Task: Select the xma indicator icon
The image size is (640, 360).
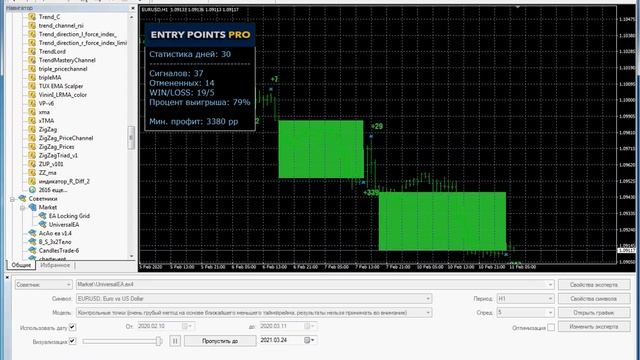Action: [32, 112]
